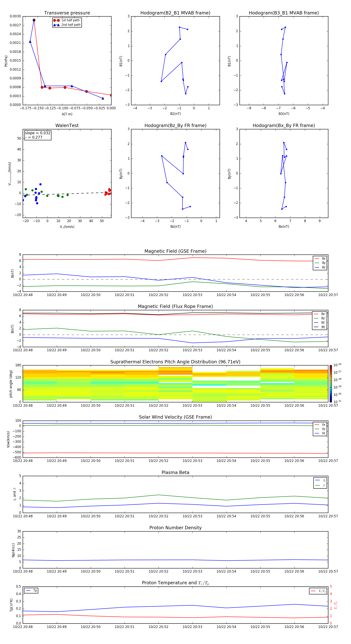The width and height of the screenshot is (351, 644).
Task: Select the 'Bx(nT)' x-axis label
Action: pos(284,227)
